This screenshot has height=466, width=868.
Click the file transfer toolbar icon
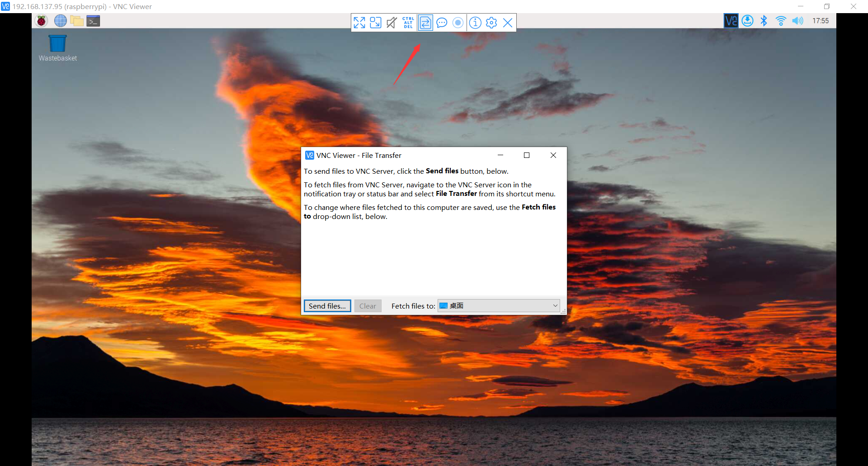pos(425,23)
